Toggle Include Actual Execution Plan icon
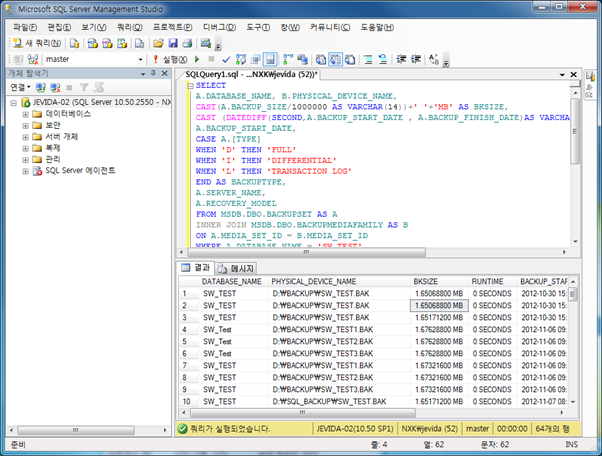The height and width of the screenshot is (456, 602). click(288, 59)
